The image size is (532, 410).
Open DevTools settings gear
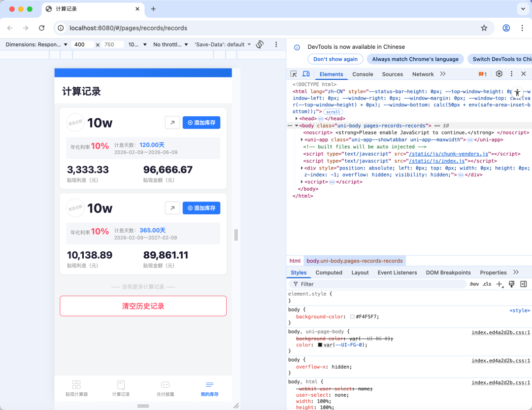pyautogui.click(x=499, y=74)
